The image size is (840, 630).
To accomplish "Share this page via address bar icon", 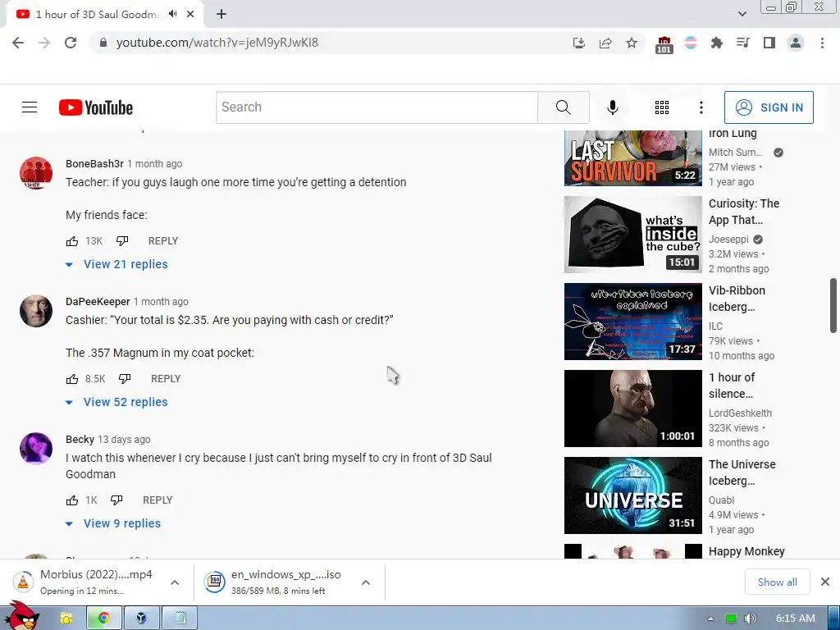I will (605, 43).
